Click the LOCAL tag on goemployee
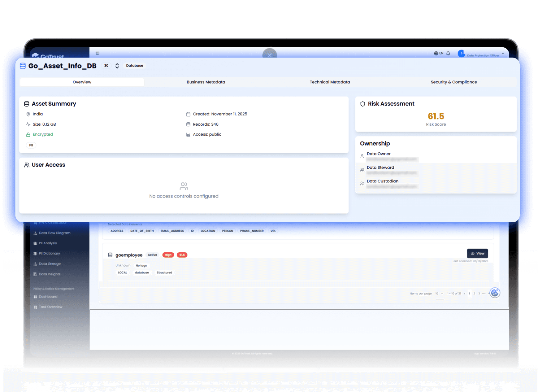 click(123, 273)
